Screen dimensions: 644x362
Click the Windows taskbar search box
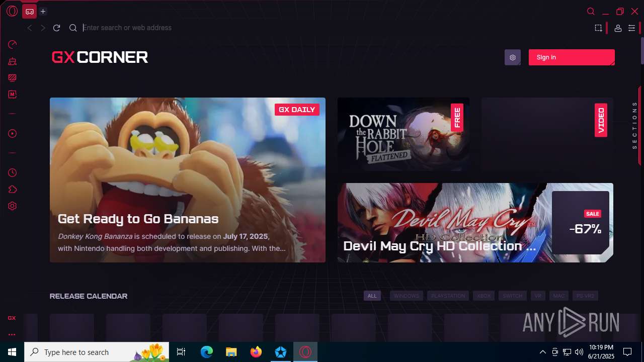[97, 352]
